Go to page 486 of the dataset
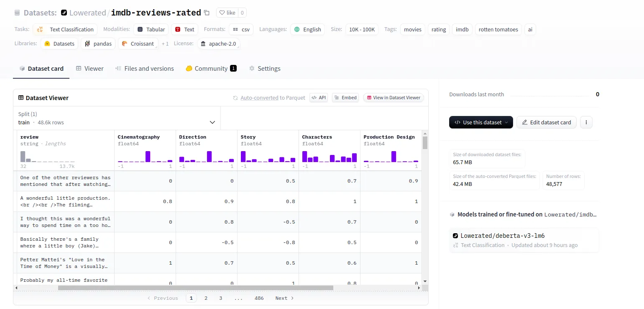The width and height of the screenshot is (644, 309). [259, 298]
